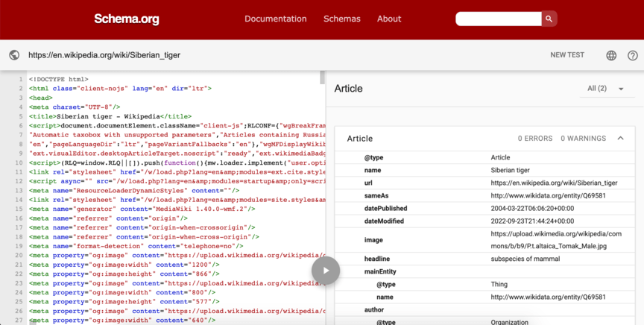Open the help question mark icon
This screenshot has width=644, height=325.
click(x=633, y=55)
